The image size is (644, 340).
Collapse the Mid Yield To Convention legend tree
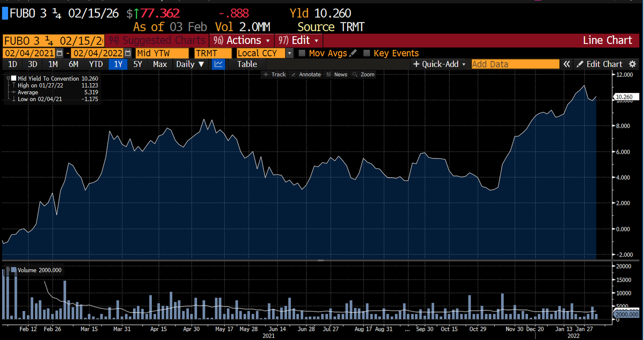pos(7,78)
